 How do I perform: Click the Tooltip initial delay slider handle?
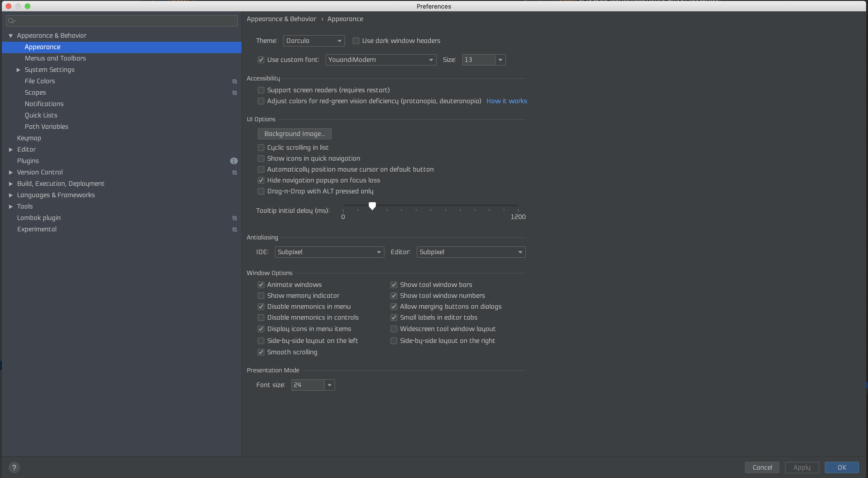tap(372, 206)
